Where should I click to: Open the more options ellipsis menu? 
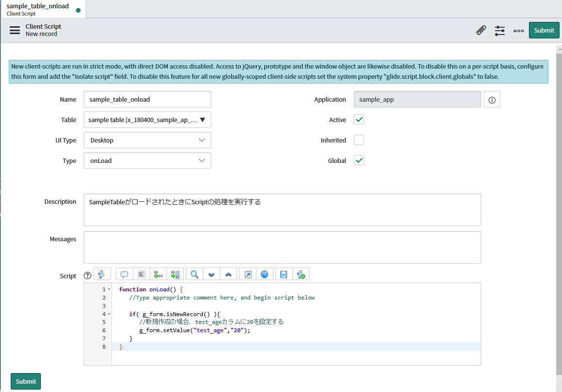(519, 31)
